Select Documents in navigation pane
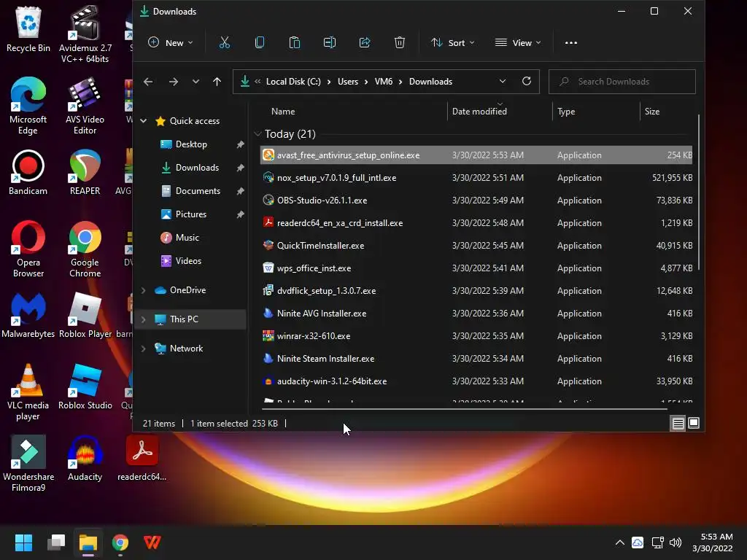Image resolution: width=747 pixels, height=560 pixels. (198, 191)
